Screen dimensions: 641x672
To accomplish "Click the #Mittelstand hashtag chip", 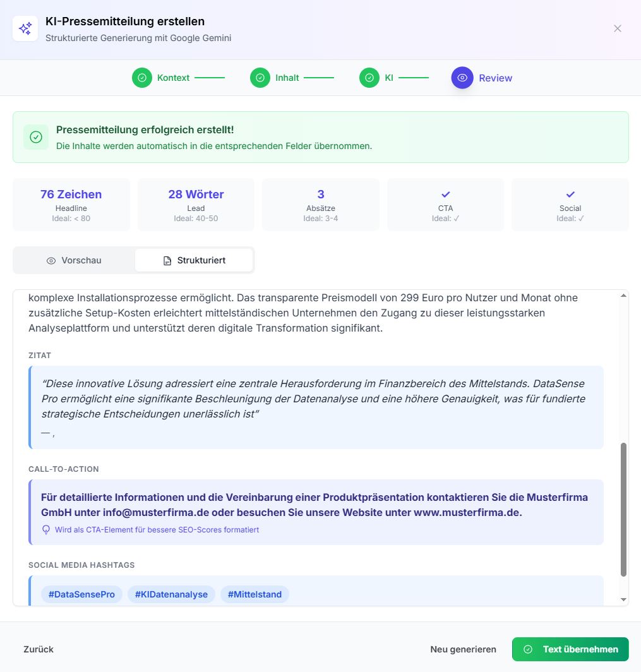I will click(255, 594).
